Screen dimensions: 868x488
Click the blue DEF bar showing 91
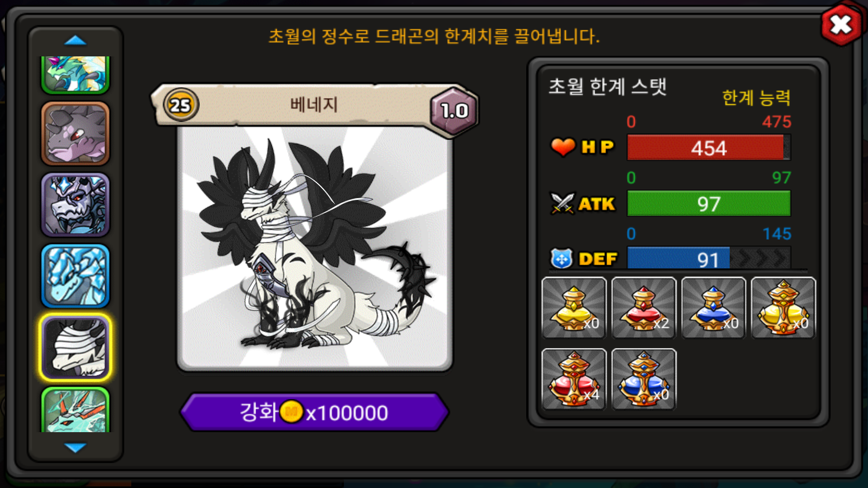709,259
